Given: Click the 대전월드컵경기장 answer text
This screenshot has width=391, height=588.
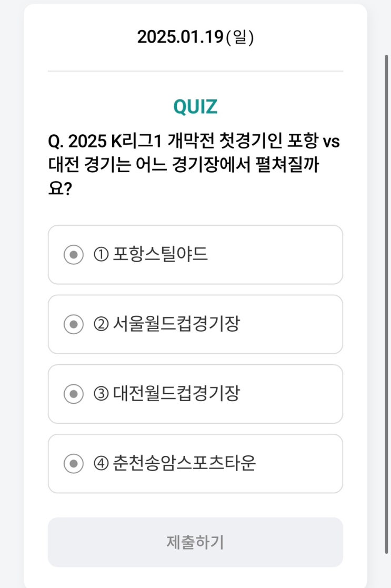Looking at the screenshot, I should [x=176, y=394].
